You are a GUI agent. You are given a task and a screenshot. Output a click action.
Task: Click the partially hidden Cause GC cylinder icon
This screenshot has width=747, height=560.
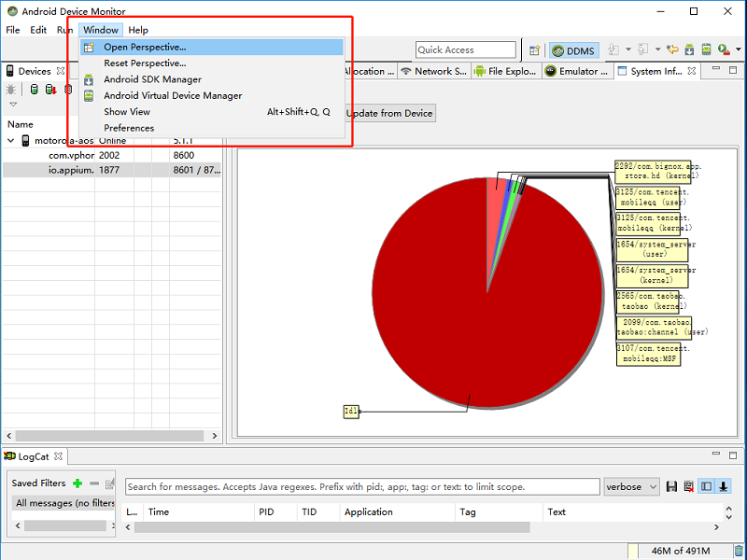click(x=68, y=89)
